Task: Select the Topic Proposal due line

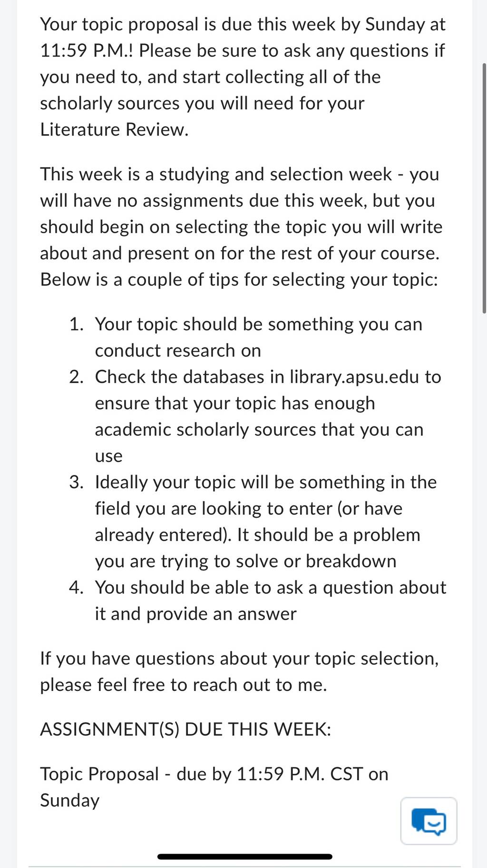Action: tap(214, 787)
